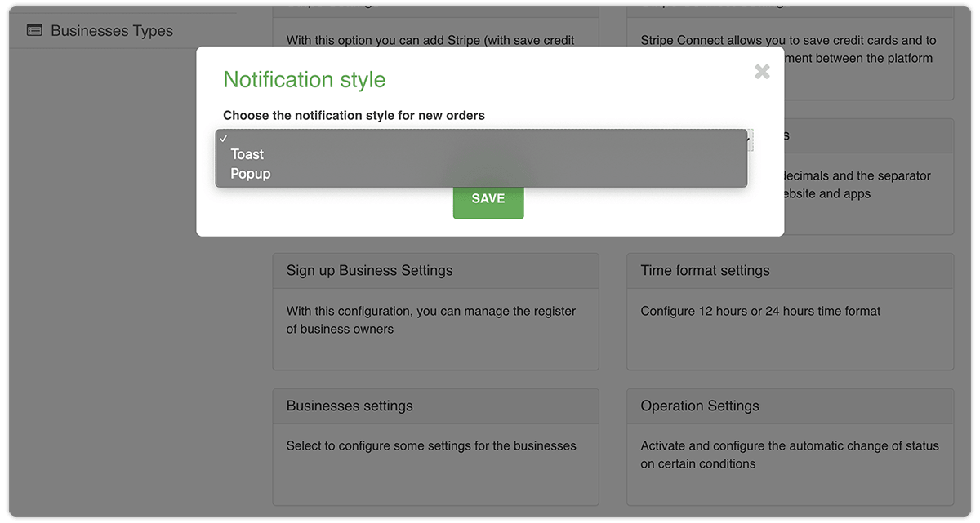Image resolution: width=980 pixels, height=523 pixels.
Task: Click "With this option you can add Stripe" text
Action: coord(430,40)
